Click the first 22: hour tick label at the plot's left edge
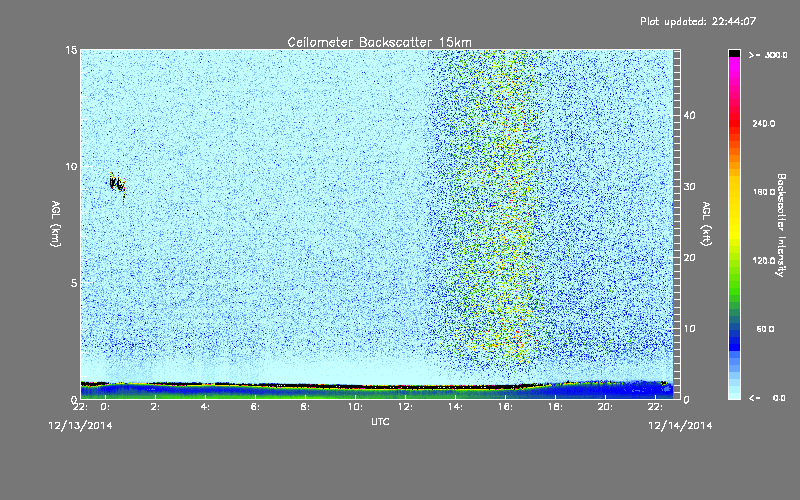The height and width of the screenshot is (500, 800). (81, 407)
